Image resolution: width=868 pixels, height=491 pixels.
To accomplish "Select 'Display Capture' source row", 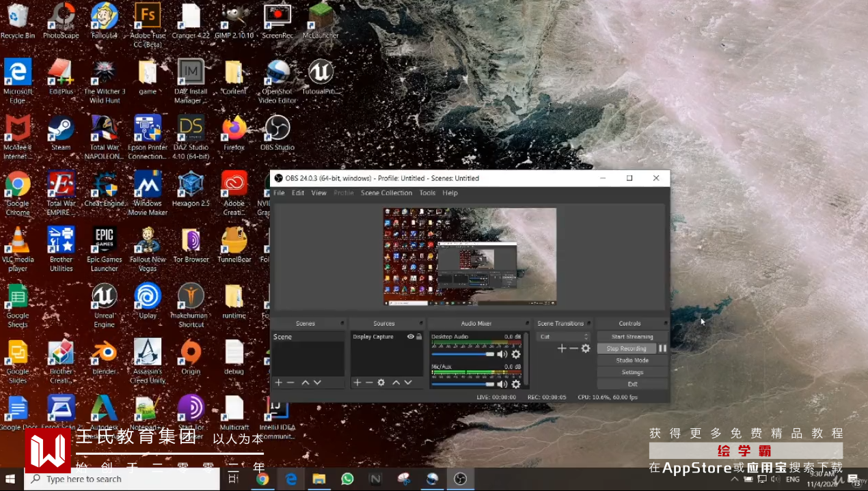I will (x=388, y=337).
